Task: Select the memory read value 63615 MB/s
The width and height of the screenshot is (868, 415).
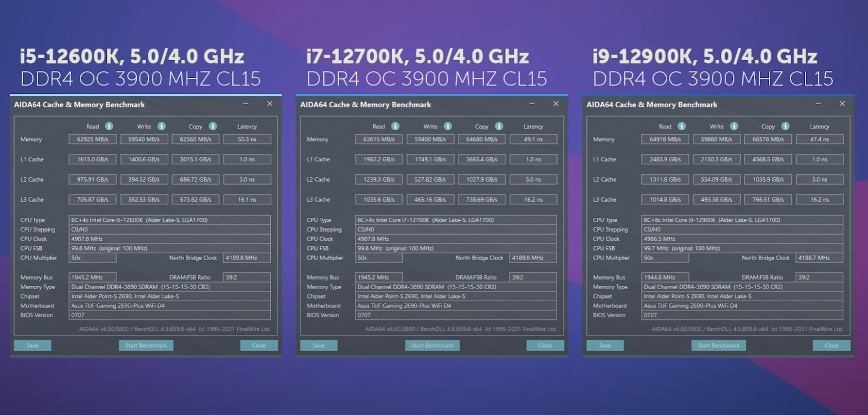Action: 379,139
